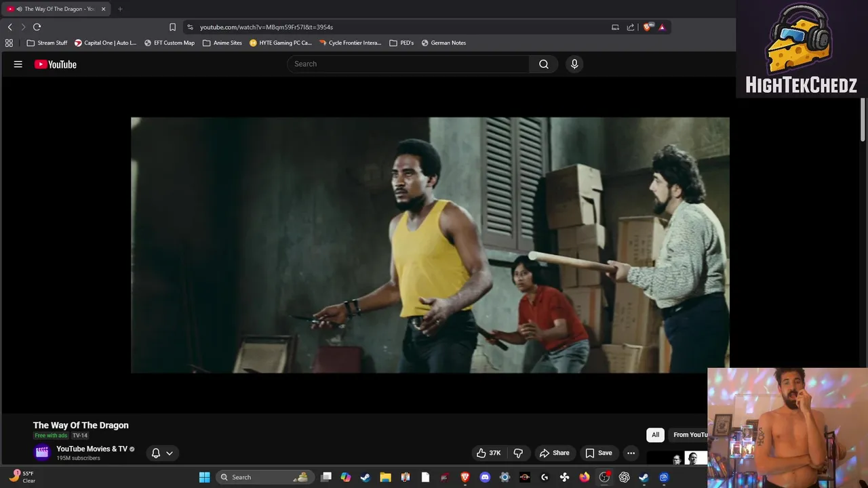Open Brave Shields lion icon

[648, 27]
